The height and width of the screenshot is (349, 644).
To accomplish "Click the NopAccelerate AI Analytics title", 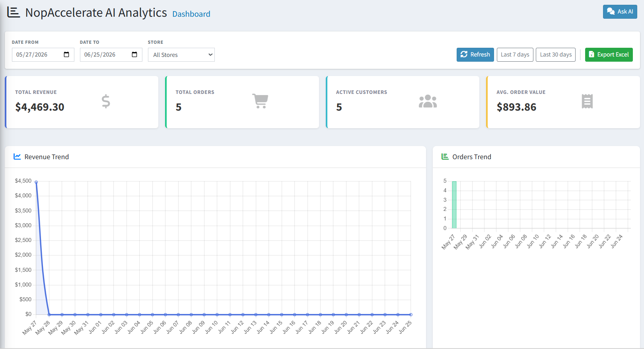I will pos(96,13).
